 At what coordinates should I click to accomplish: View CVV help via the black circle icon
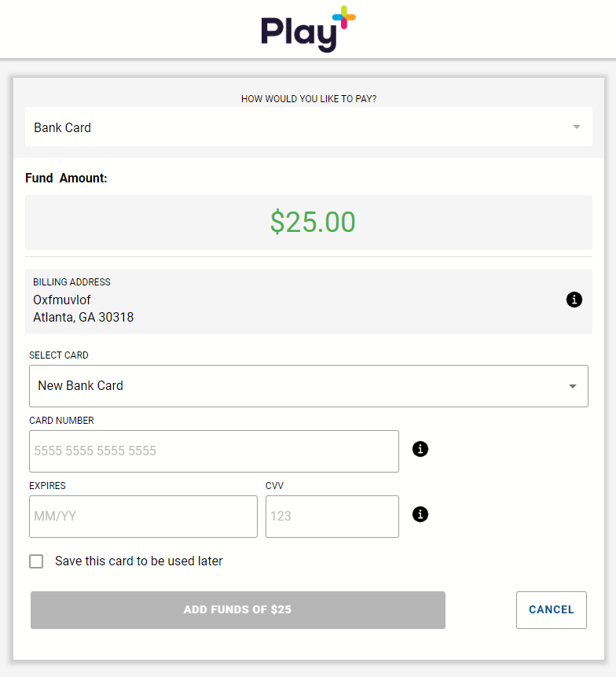click(420, 514)
